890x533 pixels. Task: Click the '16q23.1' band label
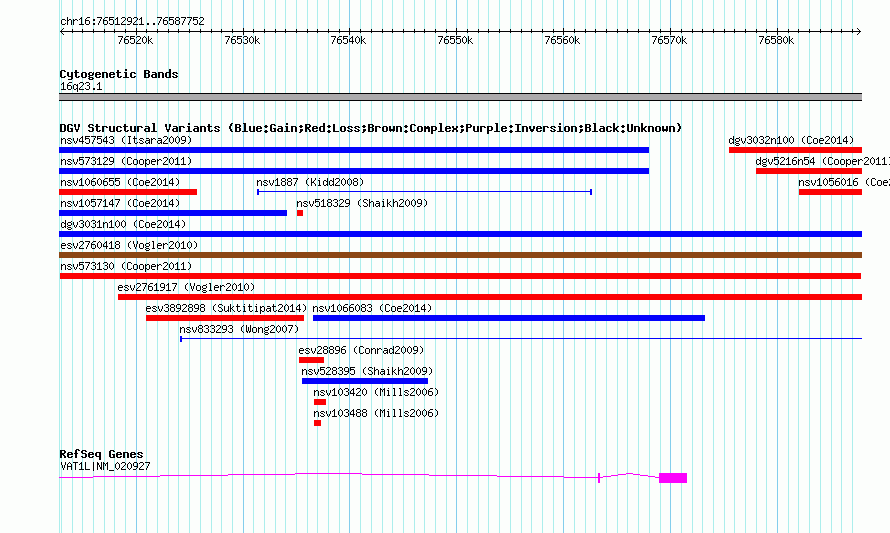point(81,87)
